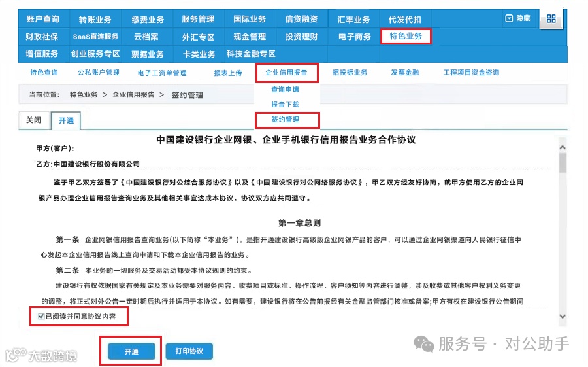This screenshot has height=367, width=588.
Task: Open the 现金管理 menu
Action: tap(250, 37)
